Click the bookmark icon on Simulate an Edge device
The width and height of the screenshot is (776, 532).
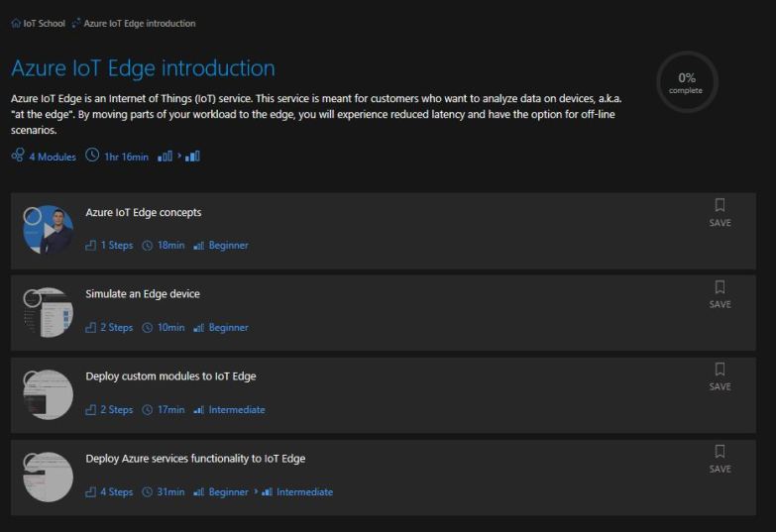tap(721, 287)
